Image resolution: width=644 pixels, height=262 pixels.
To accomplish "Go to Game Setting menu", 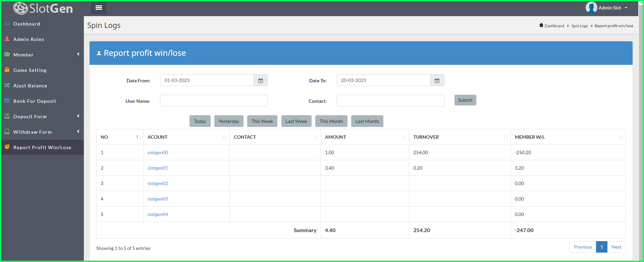I will (x=43, y=70).
